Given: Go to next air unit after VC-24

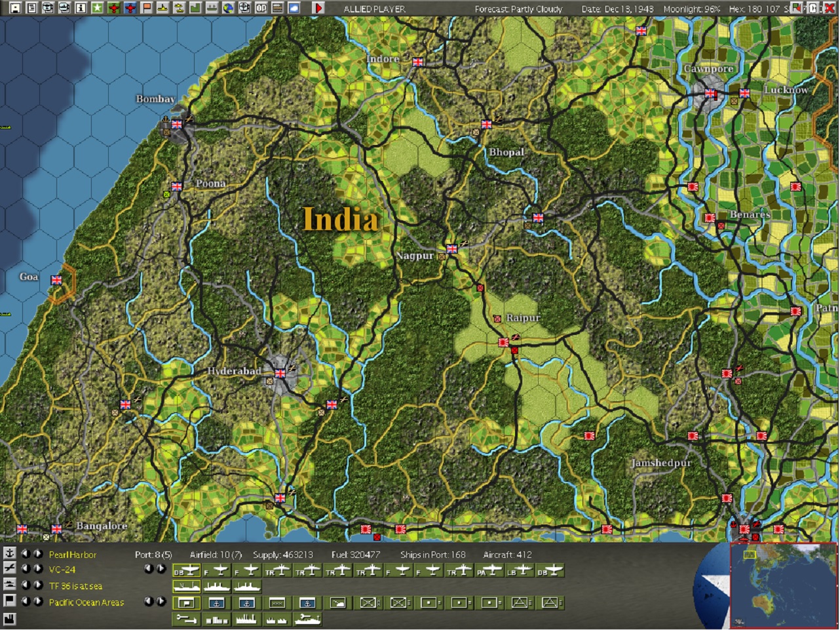Looking at the screenshot, I should (x=38, y=569).
